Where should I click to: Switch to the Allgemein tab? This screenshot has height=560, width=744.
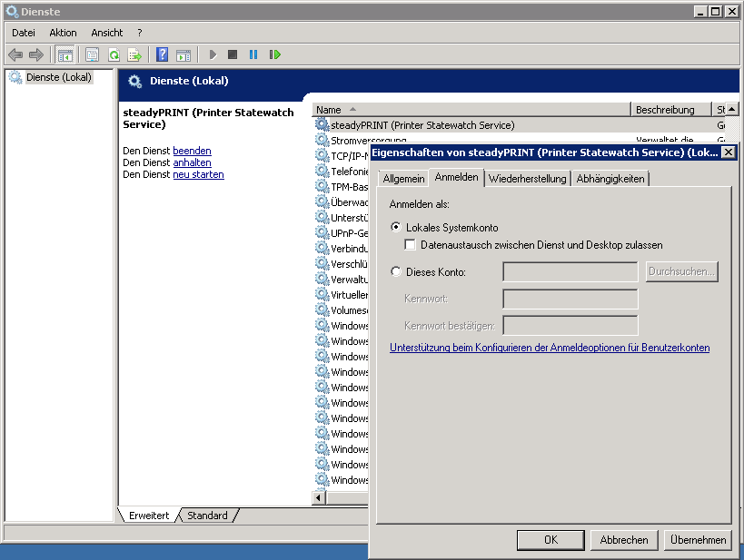(403, 179)
